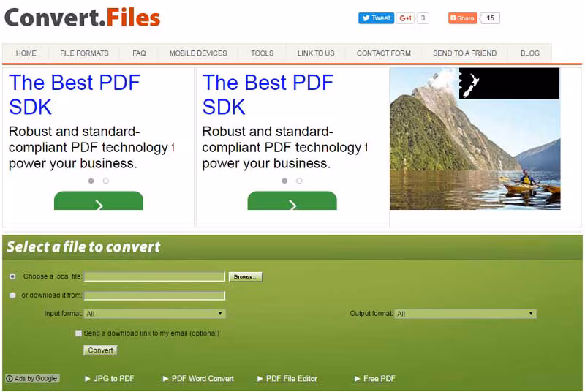Click second ad's 'The Best PDF SDK' headline

268,94
